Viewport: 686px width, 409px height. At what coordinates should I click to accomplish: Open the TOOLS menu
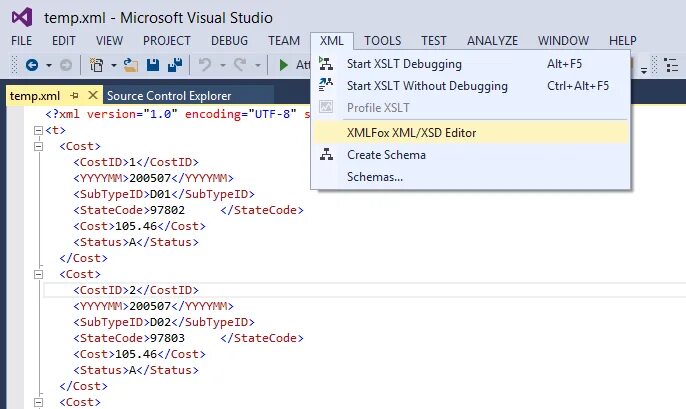click(382, 41)
